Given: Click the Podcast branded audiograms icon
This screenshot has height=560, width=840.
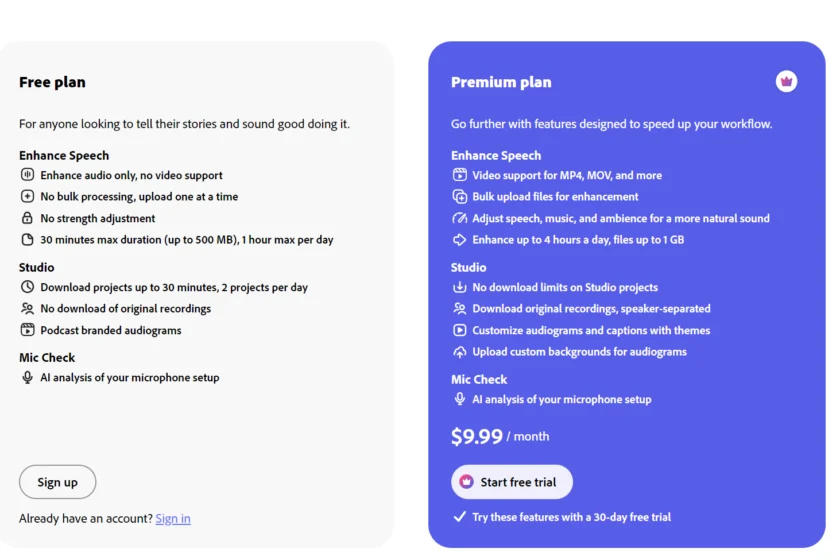Looking at the screenshot, I should coord(27,330).
